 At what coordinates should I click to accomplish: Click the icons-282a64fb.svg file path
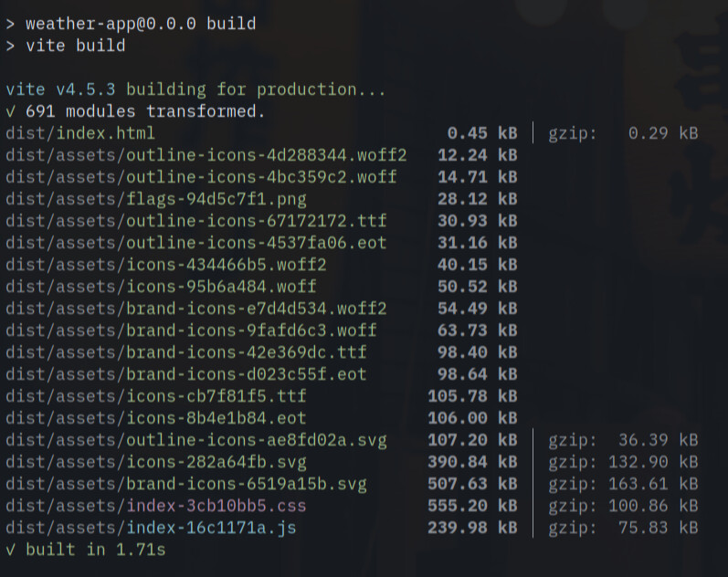(x=156, y=462)
